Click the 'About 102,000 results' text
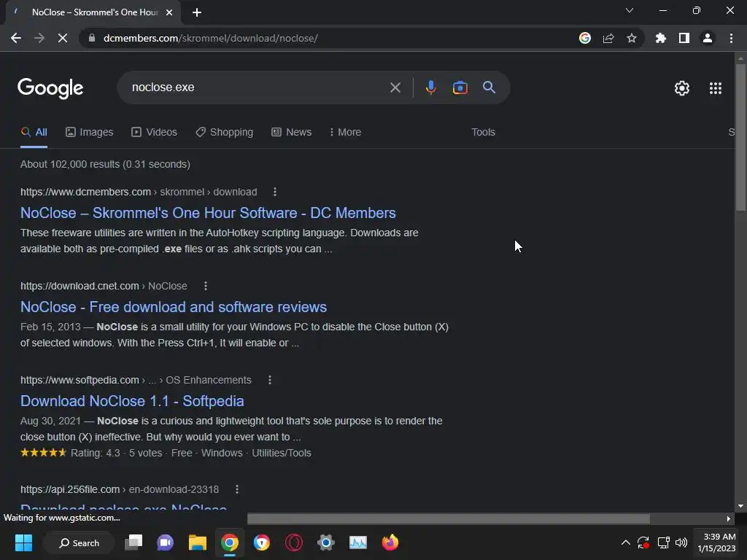Viewport: 747px width, 560px height. click(105, 164)
